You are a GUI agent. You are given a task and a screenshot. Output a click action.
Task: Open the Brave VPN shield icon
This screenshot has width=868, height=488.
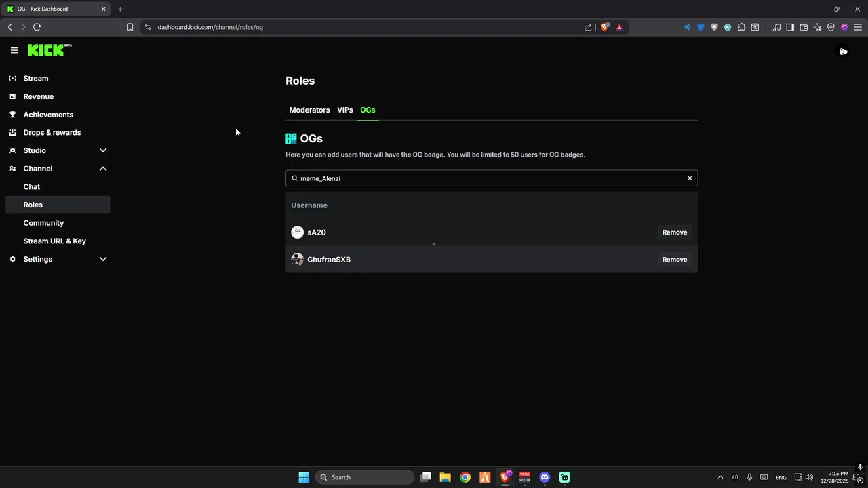[831, 27]
